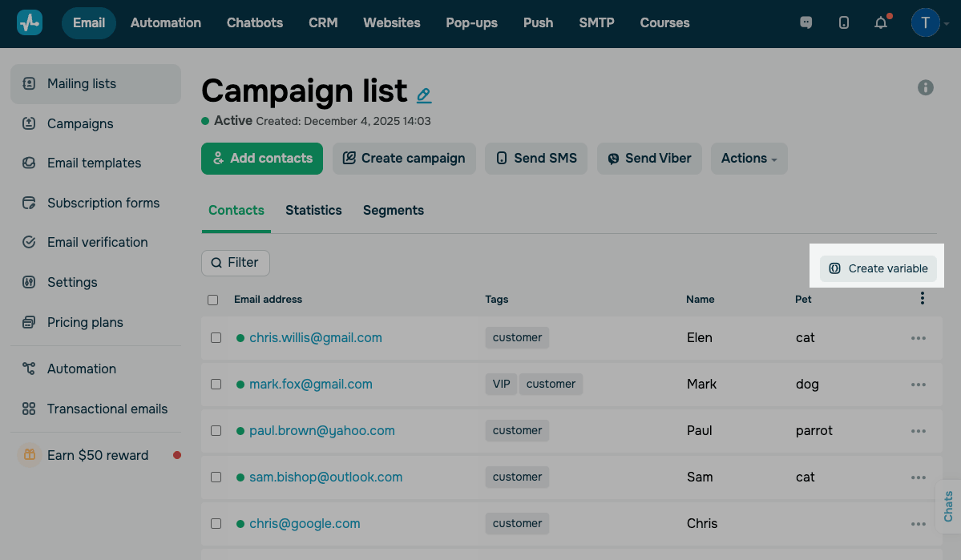The height and width of the screenshot is (560, 961).
Task: Click the info icon near the title
Action: (926, 87)
